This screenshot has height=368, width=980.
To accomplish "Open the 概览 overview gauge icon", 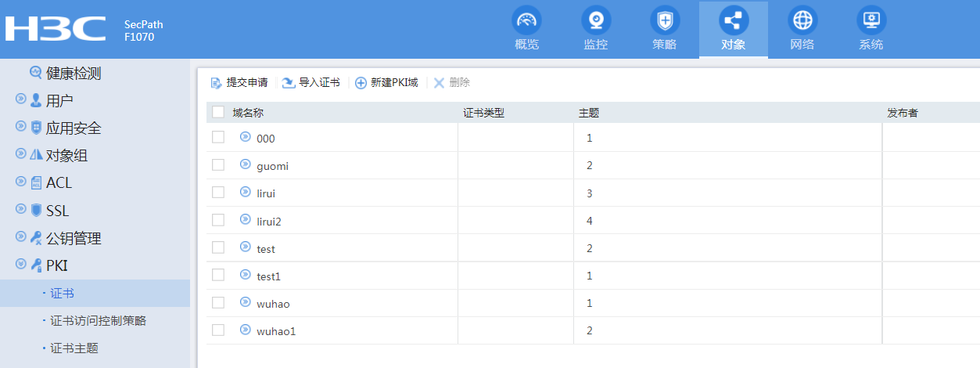I will point(526,20).
